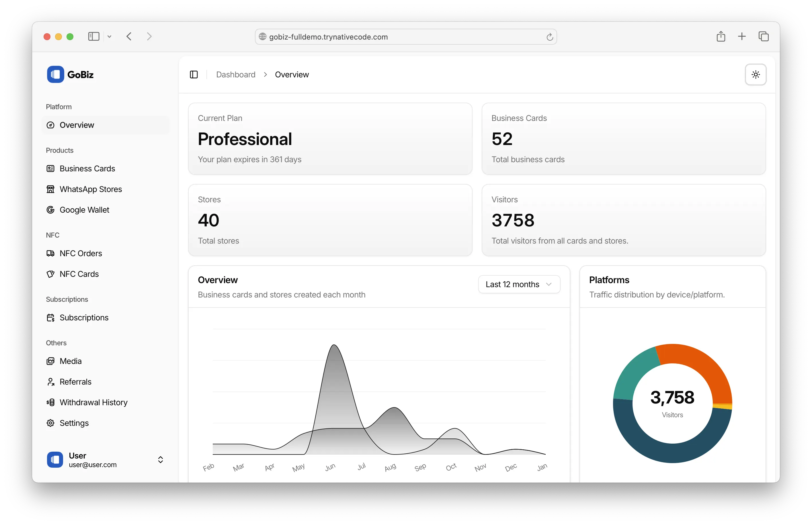
Task: Expand Safari sidebar options chevron
Action: click(110, 36)
